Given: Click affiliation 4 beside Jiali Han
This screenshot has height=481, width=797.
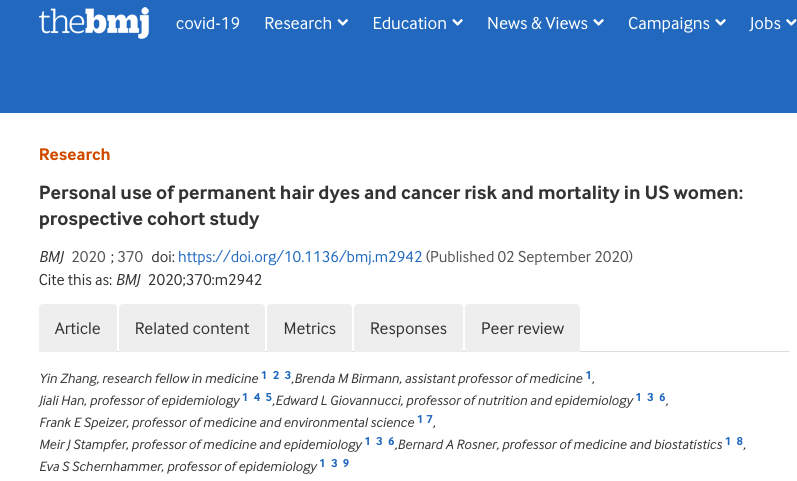Looking at the screenshot, I should pos(257,398).
